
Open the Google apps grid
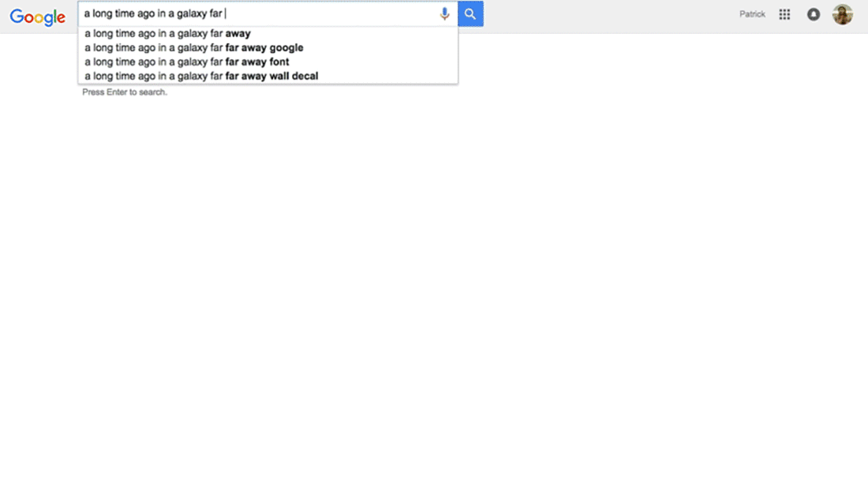click(x=784, y=14)
